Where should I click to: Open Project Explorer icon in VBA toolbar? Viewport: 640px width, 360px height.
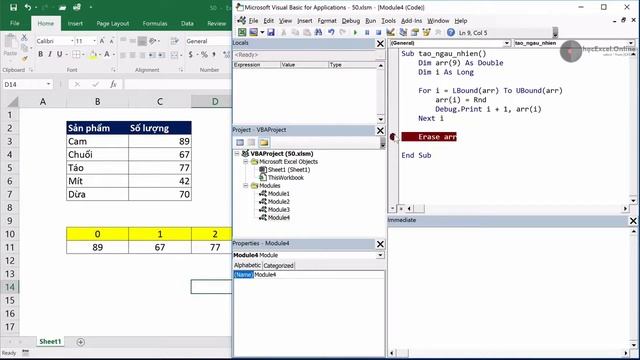403,32
